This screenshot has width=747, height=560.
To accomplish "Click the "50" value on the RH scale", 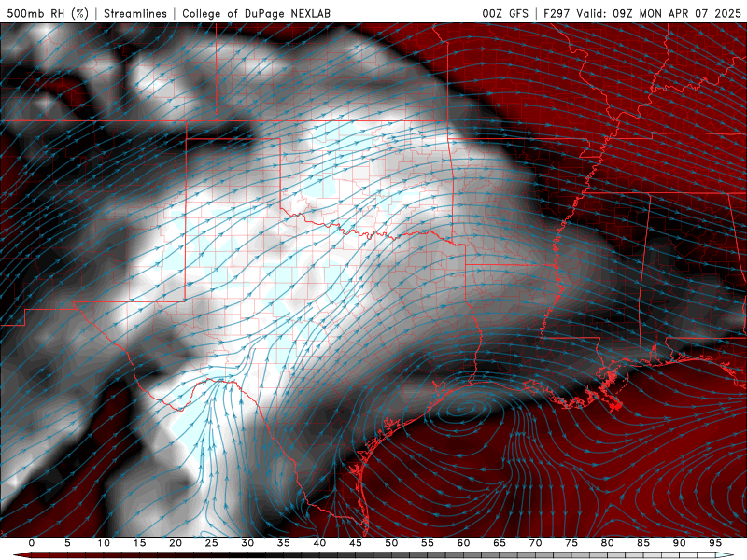I will coord(391,543).
